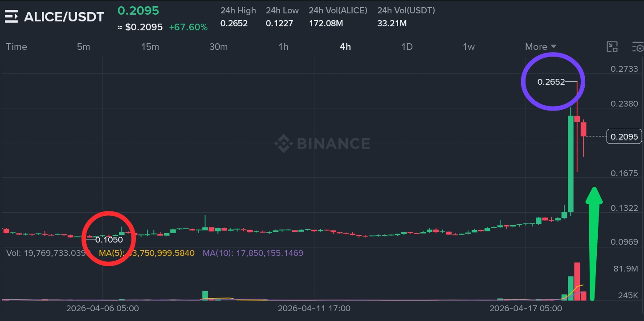Select the 1h interval
The width and height of the screenshot is (644, 321).
click(283, 47)
